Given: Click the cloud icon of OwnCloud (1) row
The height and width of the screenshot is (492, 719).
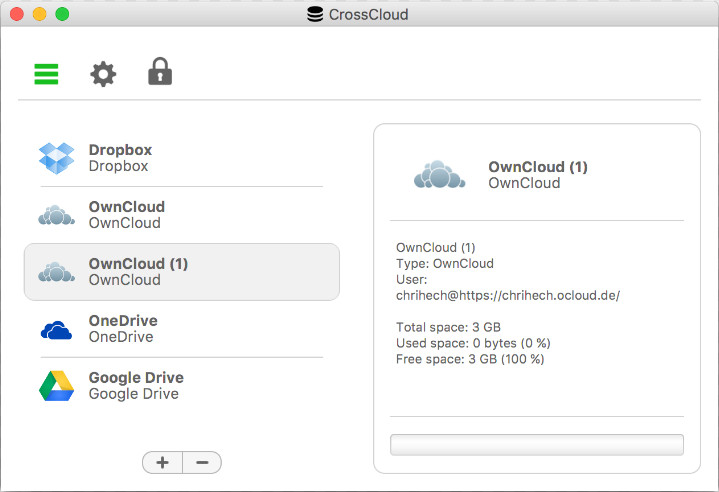Looking at the screenshot, I should click(x=56, y=272).
